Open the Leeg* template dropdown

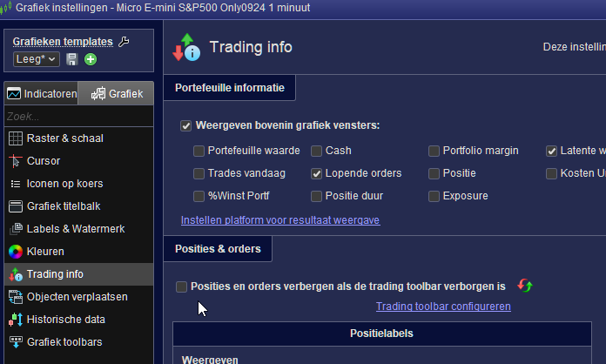click(37, 59)
